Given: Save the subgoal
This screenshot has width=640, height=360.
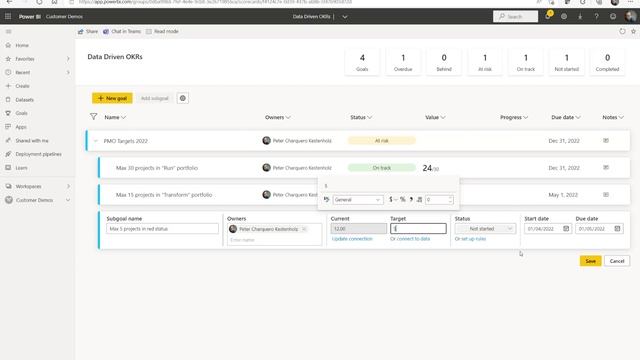Looking at the screenshot, I should click(x=590, y=261).
